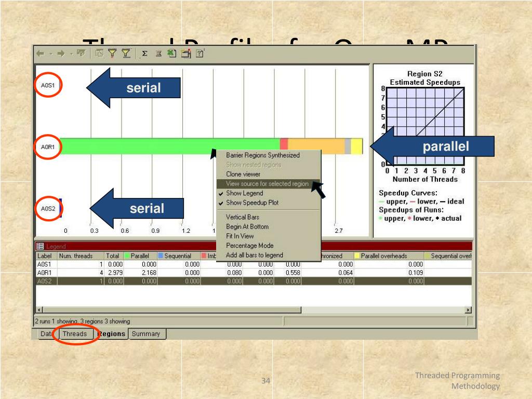The height and width of the screenshot is (399, 532).
Task: Click the Num. threads column header
Action: point(80,256)
